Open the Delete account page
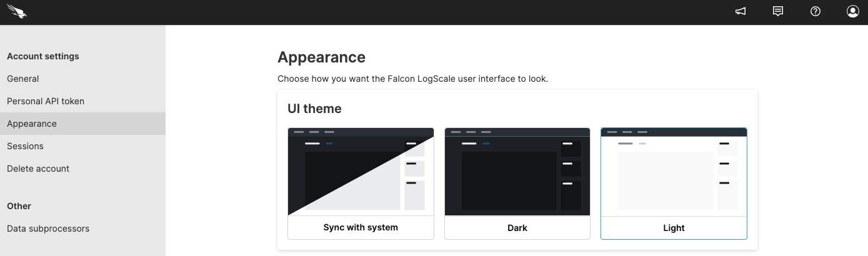Image resolution: width=868 pixels, height=256 pixels. (x=38, y=169)
